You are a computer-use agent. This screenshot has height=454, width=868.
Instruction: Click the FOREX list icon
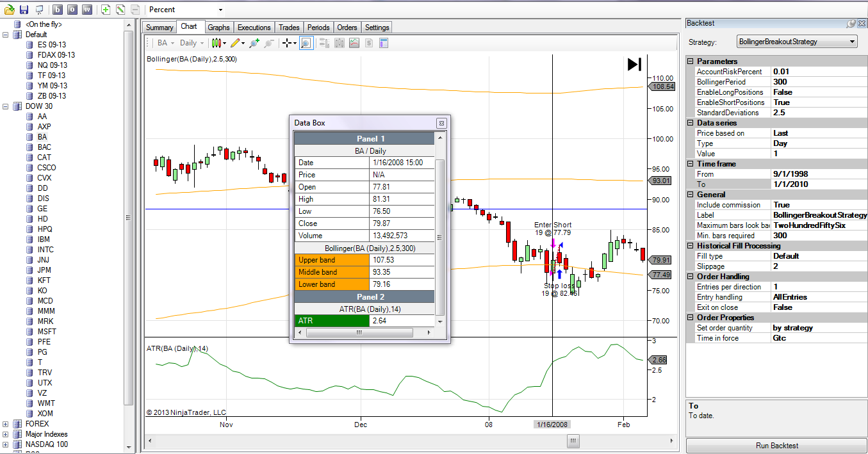[x=17, y=424]
